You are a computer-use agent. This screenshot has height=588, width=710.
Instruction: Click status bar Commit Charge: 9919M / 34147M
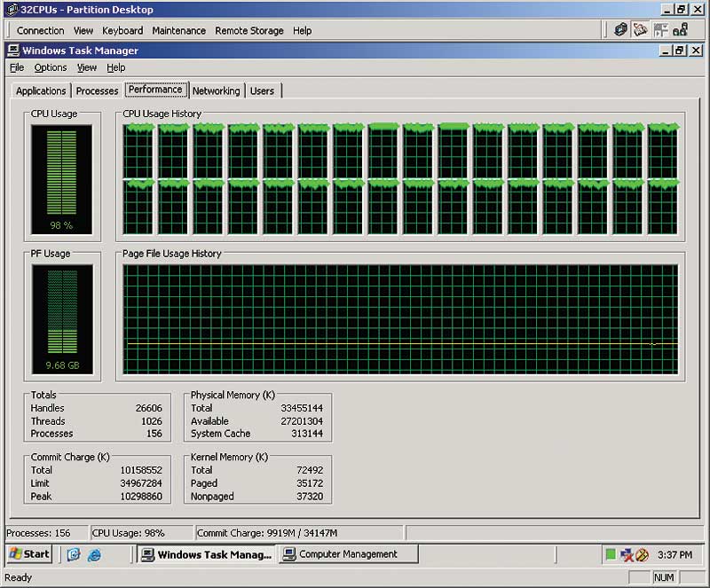267,533
